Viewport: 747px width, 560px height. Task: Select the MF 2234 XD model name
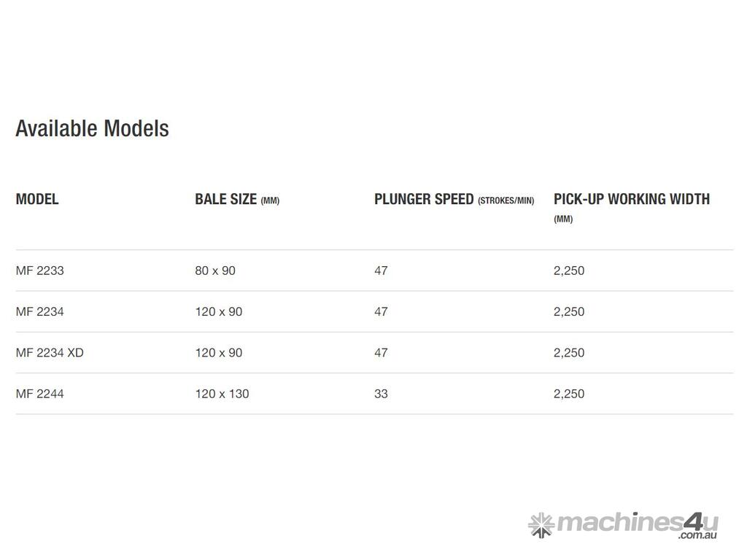coord(50,352)
